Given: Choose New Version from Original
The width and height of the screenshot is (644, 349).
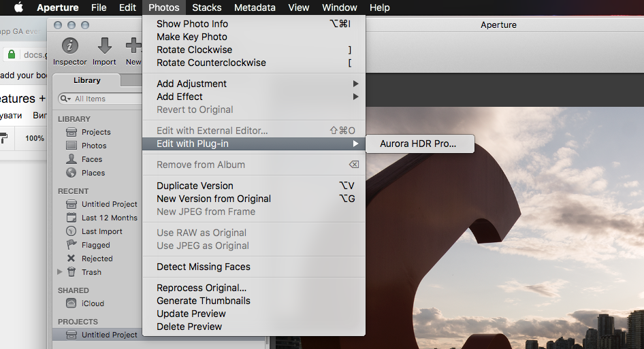Looking at the screenshot, I should click(x=254, y=199).
